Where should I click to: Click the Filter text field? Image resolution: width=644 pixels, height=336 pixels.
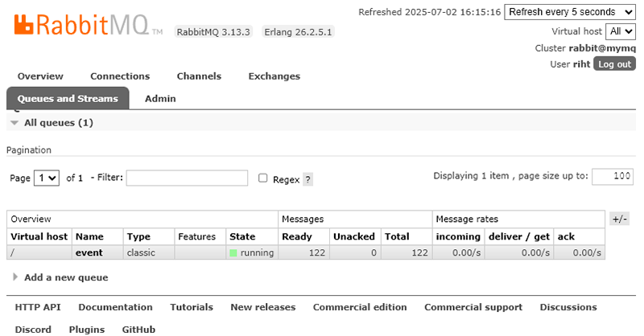click(x=187, y=178)
